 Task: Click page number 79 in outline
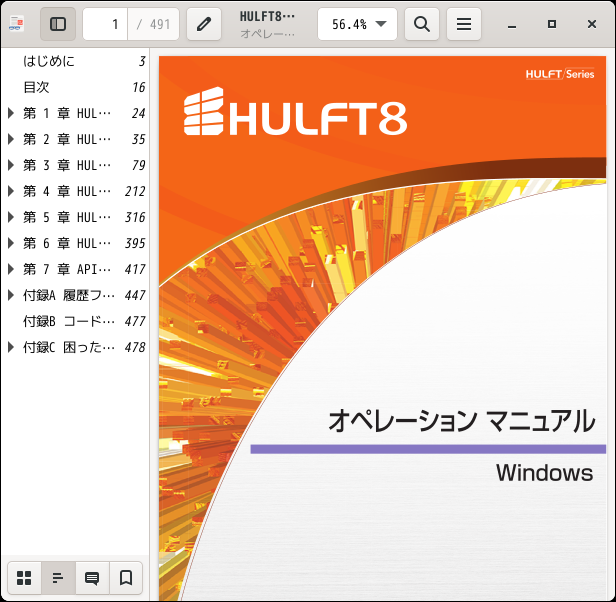point(139,165)
